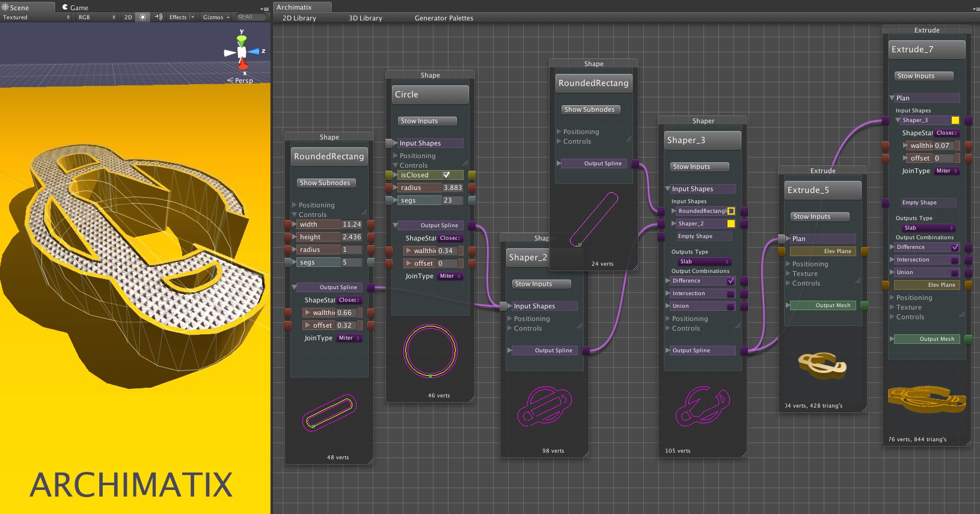This screenshot has height=514, width=980.
Task: Click the scene search All field
Action: click(251, 17)
